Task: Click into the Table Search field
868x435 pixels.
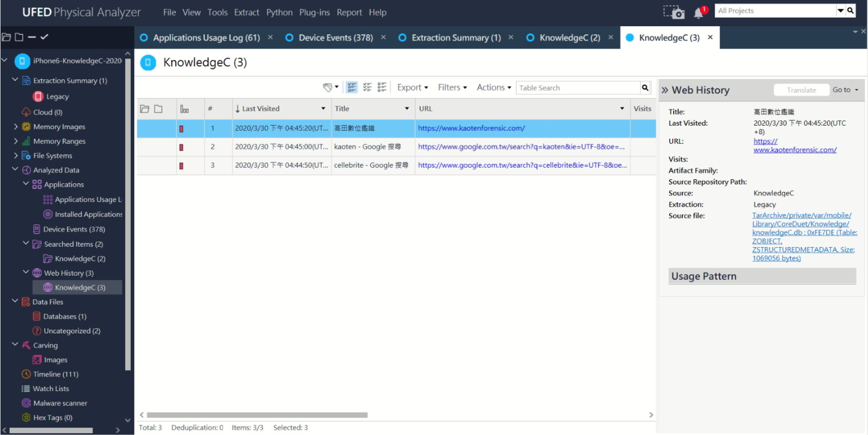Action: [578, 87]
